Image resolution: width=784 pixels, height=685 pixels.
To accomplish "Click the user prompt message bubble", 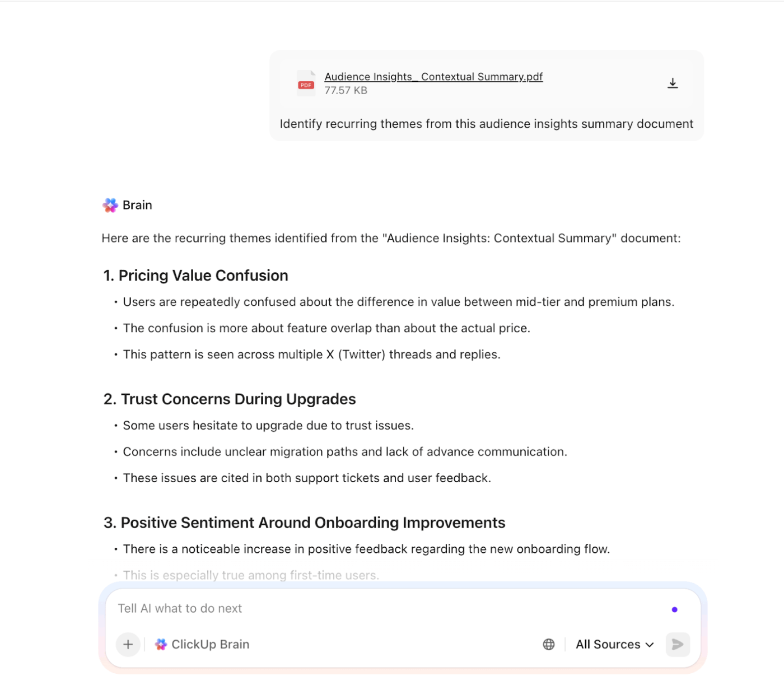I will point(486,124).
